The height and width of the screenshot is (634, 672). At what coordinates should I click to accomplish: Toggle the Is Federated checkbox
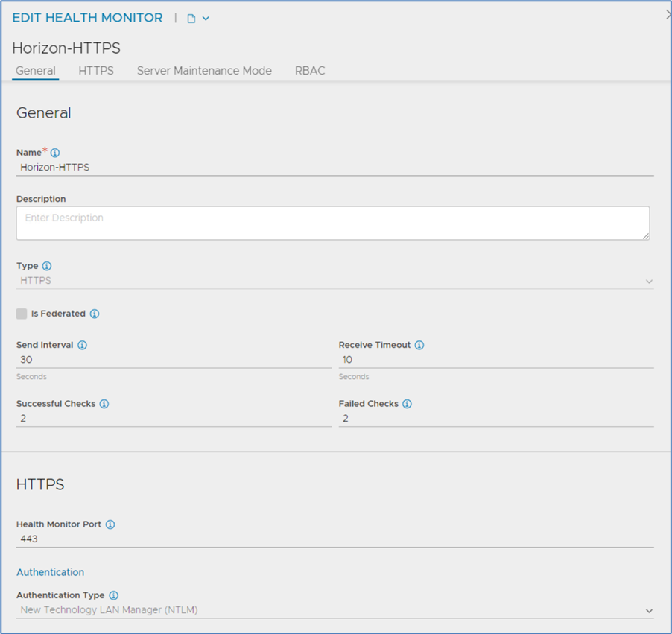pos(22,314)
